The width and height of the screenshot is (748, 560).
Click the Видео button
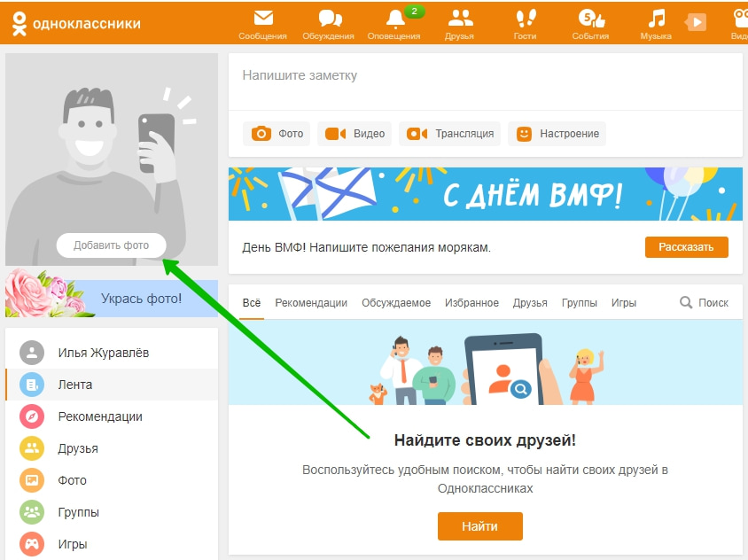[x=355, y=134]
